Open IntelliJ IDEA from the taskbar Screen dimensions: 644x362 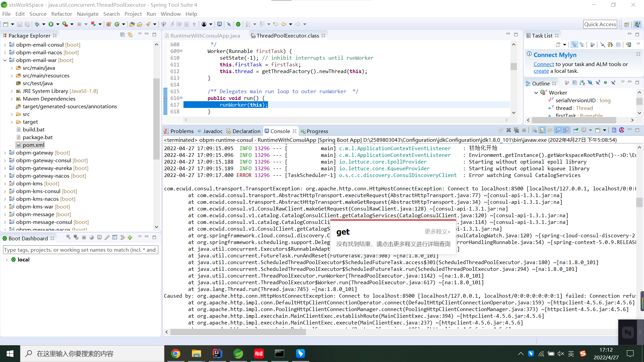coord(217,354)
